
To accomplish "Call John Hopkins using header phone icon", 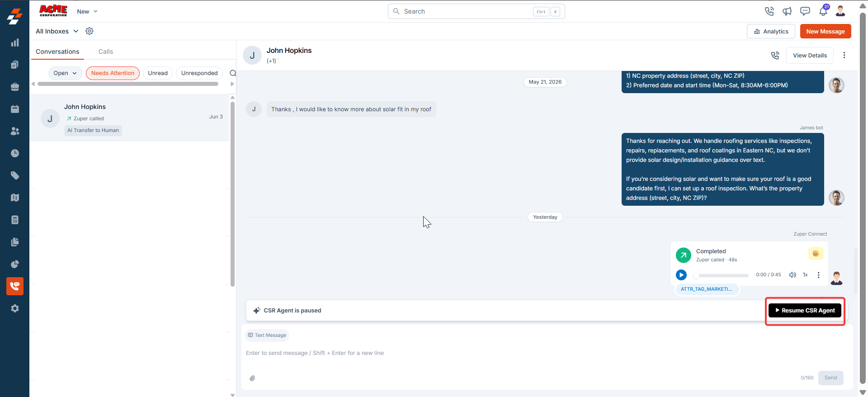I will tap(775, 55).
